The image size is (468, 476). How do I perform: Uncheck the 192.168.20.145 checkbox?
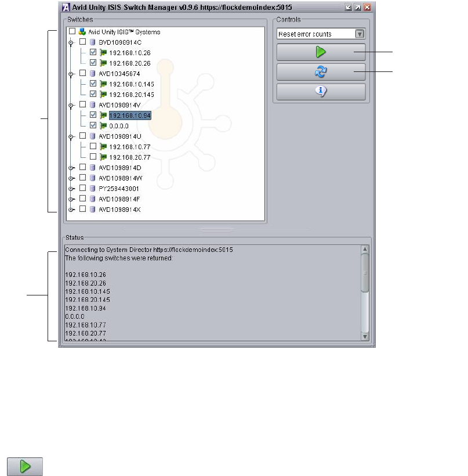pyautogui.click(x=93, y=94)
